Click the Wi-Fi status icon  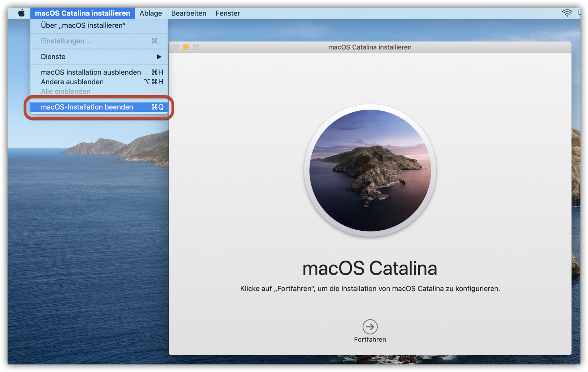[x=567, y=13]
